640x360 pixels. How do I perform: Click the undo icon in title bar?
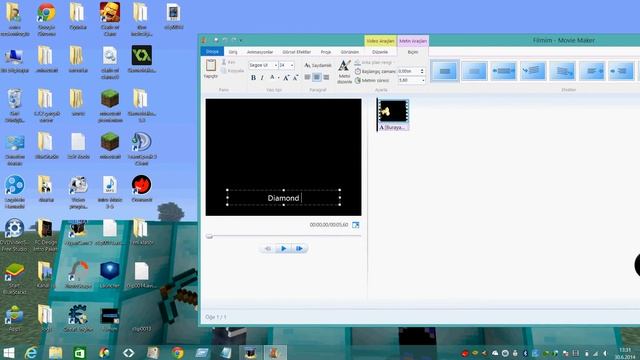coord(225,40)
